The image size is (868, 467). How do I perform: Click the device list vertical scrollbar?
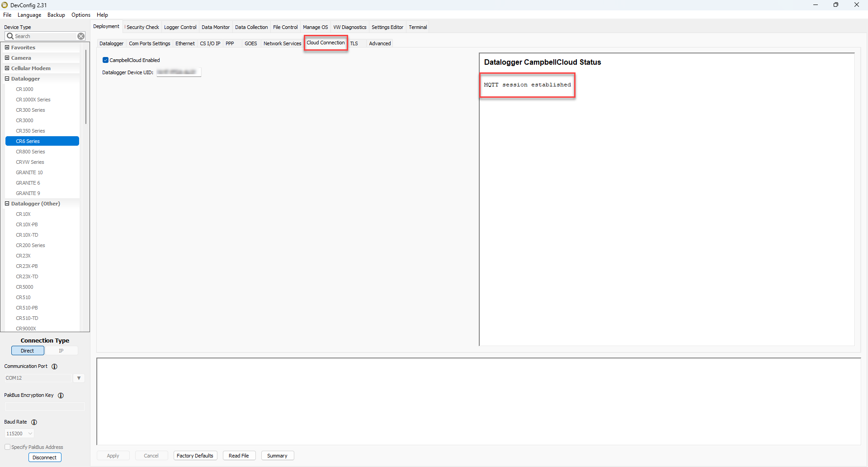[x=85, y=86]
